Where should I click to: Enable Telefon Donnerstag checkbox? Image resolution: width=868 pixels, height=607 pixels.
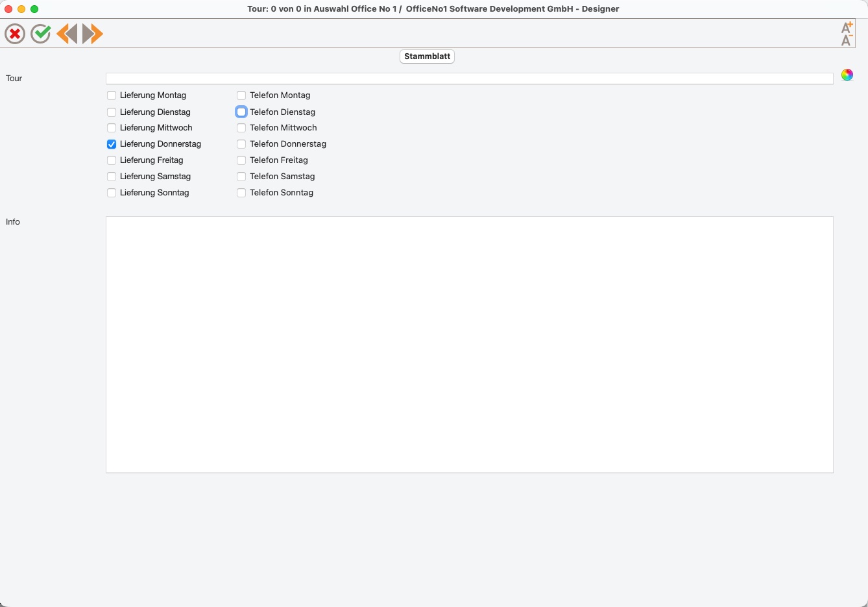pyautogui.click(x=241, y=144)
